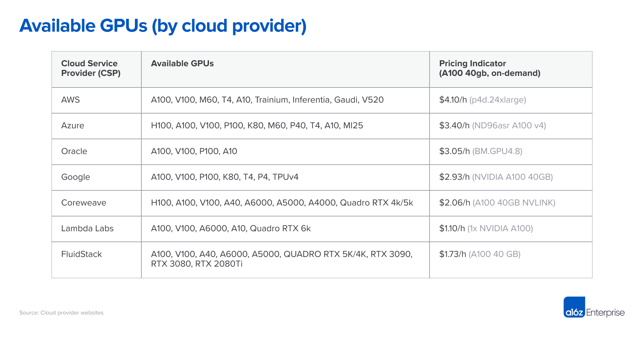Select the FluidStack provider cell

coord(81,254)
